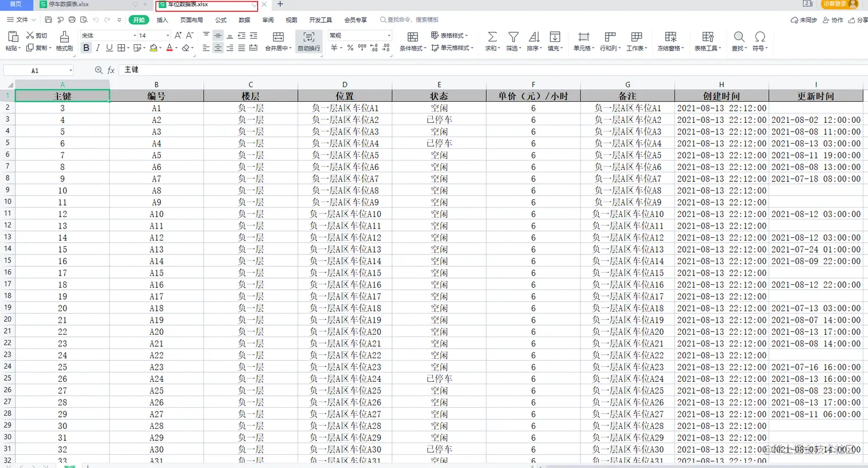The image size is (868, 468).
Task: Toggle Auto Wrap (自动换行)
Action: (309, 41)
